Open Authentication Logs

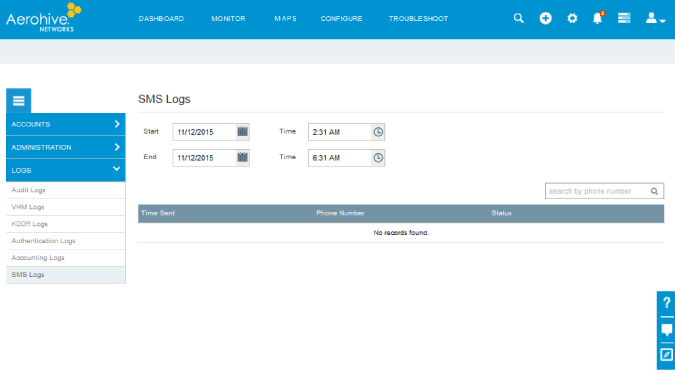coord(65,241)
